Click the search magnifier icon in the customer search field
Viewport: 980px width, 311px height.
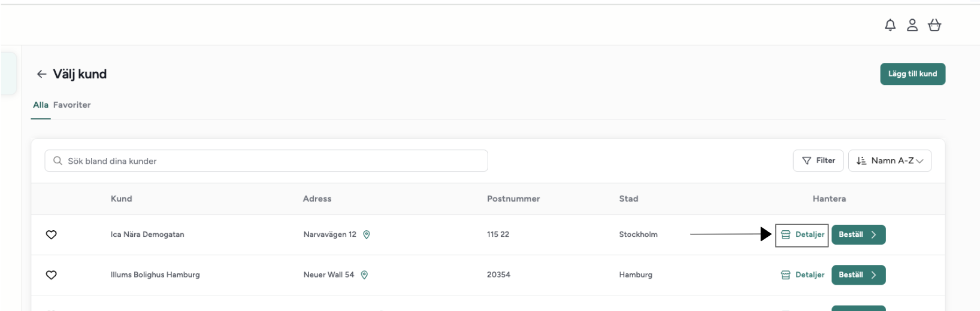coord(58,161)
